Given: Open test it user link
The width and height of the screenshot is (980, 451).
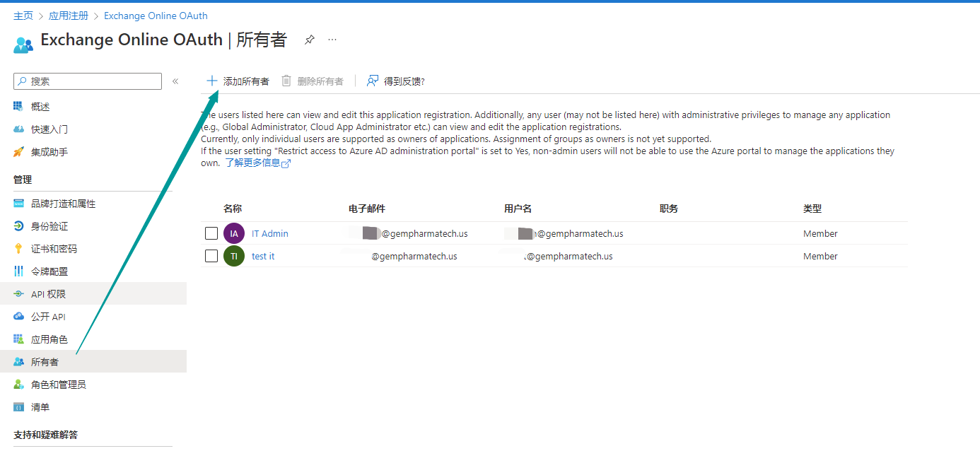Looking at the screenshot, I should [263, 256].
